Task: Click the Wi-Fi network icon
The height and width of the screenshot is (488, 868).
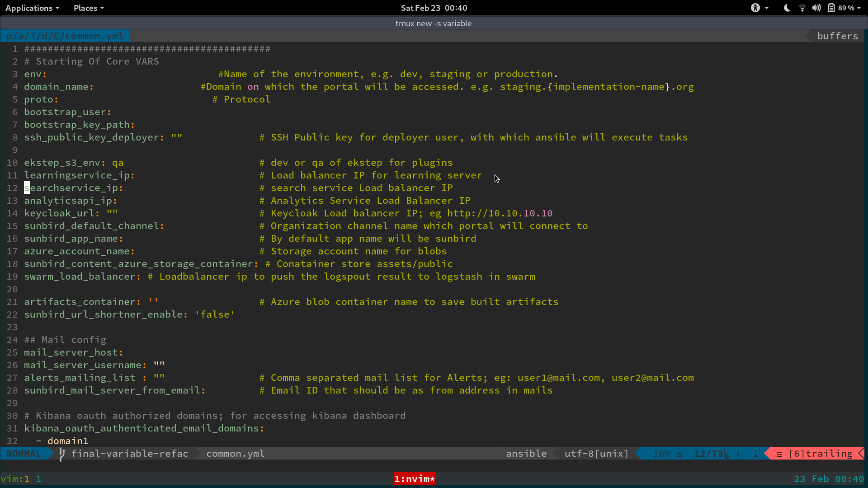Action: pos(802,8)
